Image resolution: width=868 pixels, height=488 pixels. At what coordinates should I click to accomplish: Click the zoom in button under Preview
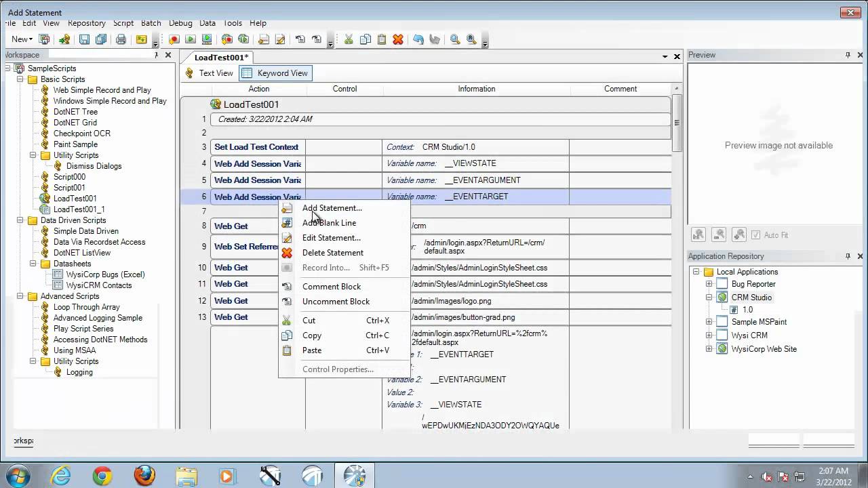click(740, 235)
